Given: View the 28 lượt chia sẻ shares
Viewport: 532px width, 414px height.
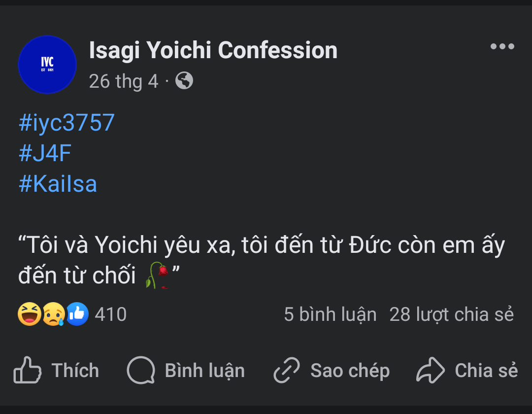Looking at the screenshot, I should point(451,314).
